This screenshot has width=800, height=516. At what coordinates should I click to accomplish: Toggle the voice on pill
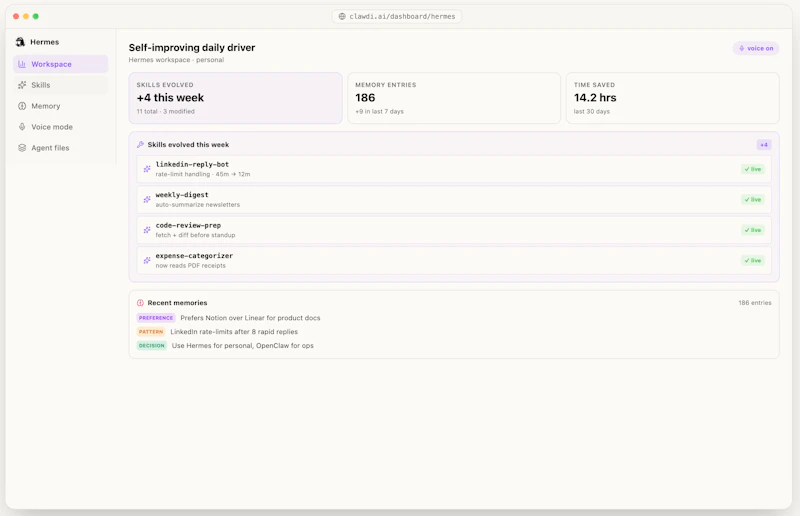coord(756,48)
